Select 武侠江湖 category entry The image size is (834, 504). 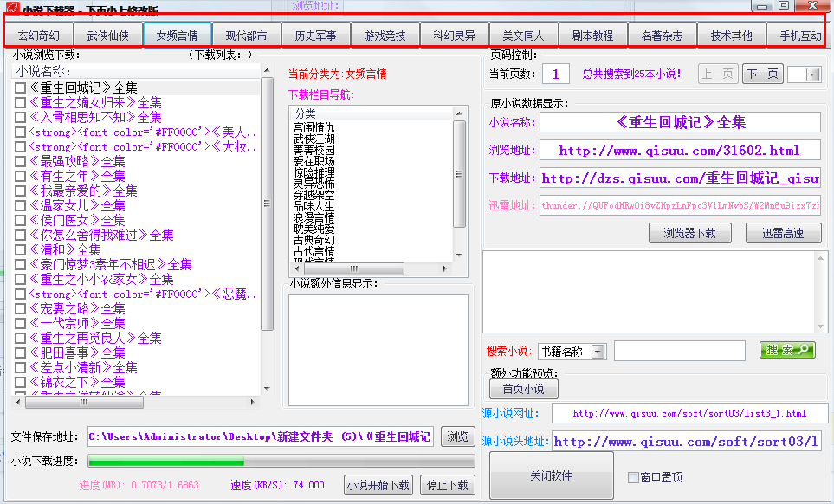point(314,139)
